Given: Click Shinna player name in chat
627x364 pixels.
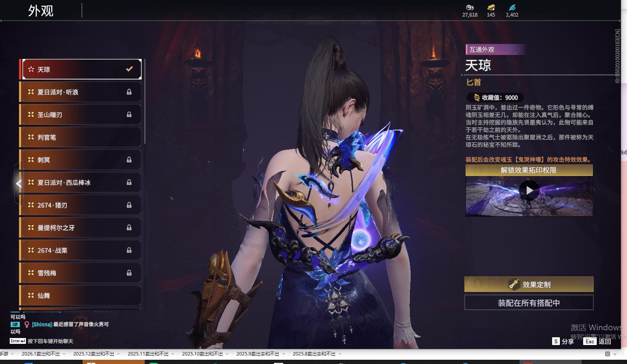Looking at the screenshot, I should 42,324.
